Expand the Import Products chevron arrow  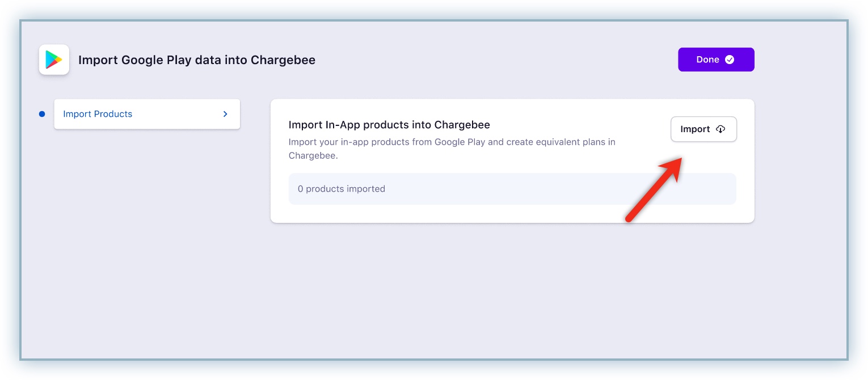[225, 114]
